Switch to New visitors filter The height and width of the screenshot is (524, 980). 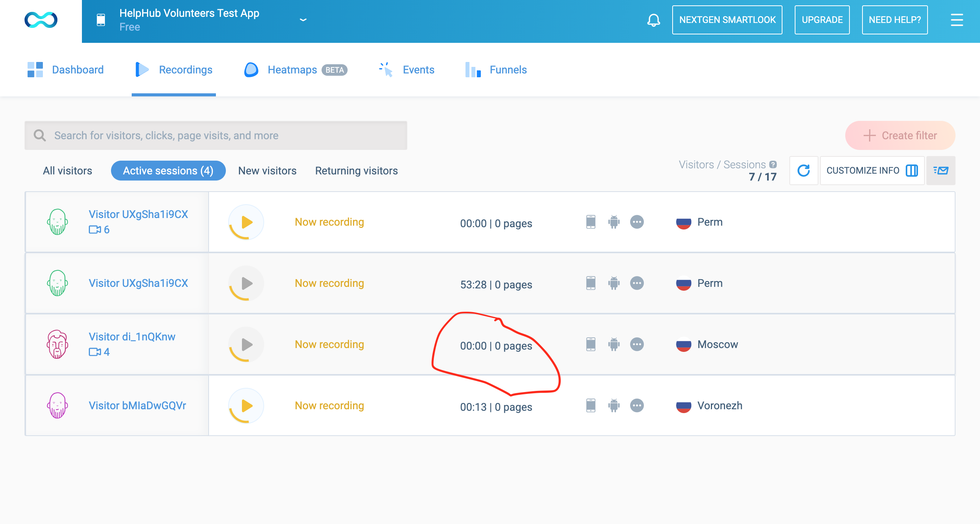click(267, 171)
